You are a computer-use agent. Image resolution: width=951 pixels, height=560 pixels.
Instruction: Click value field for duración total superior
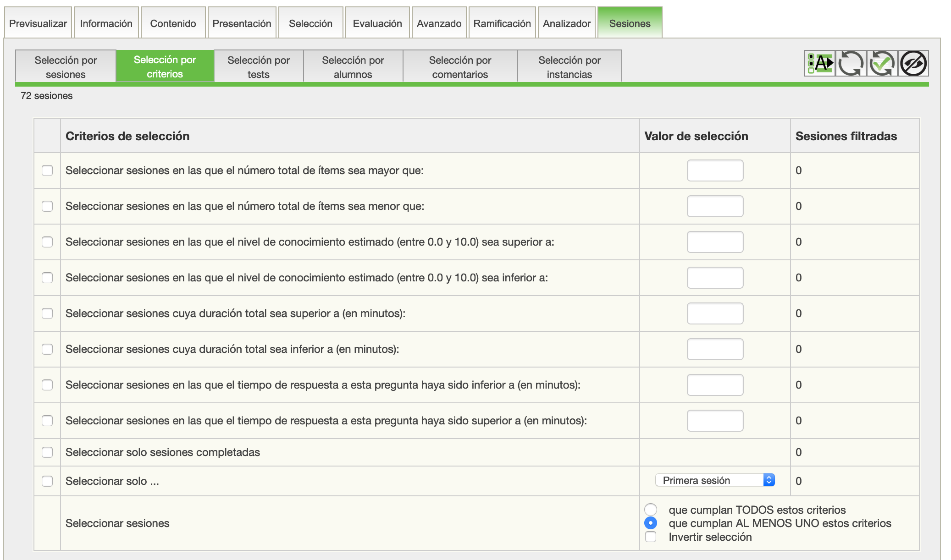(714, 313)
